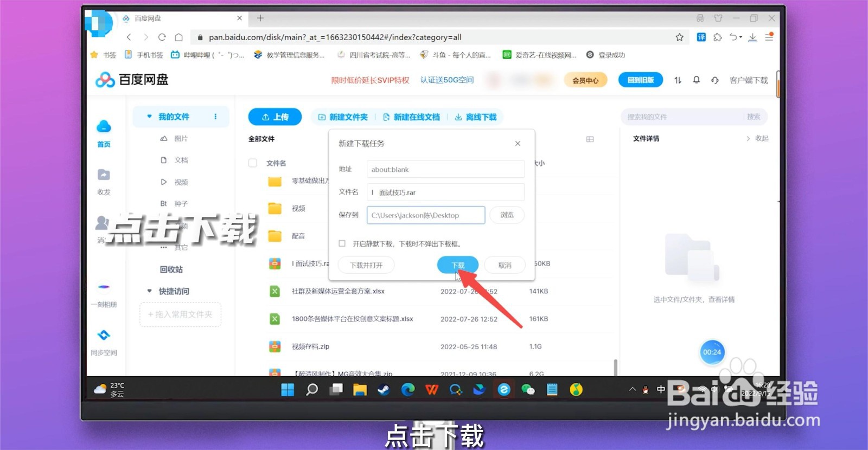The height and width of the screenshot is (450, 868).
Task: Click the 下载 button in the dialog
Action: point(458,265)
